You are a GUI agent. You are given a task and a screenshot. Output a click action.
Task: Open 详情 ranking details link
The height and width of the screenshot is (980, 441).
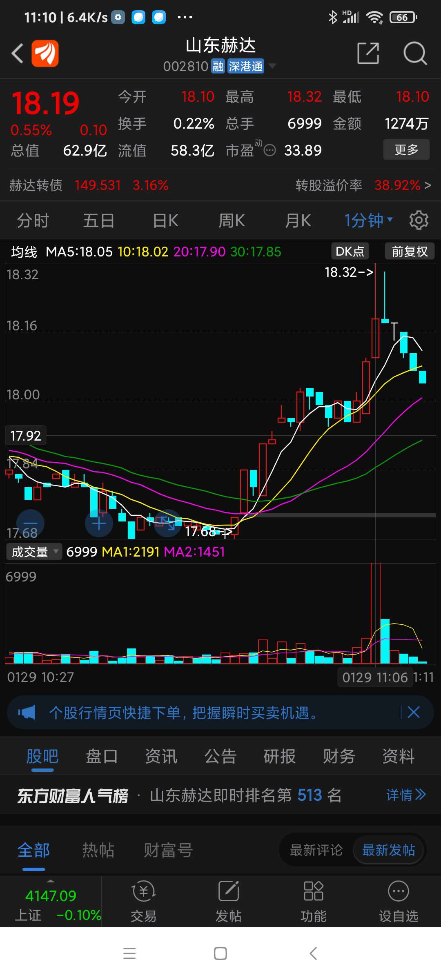406,795
